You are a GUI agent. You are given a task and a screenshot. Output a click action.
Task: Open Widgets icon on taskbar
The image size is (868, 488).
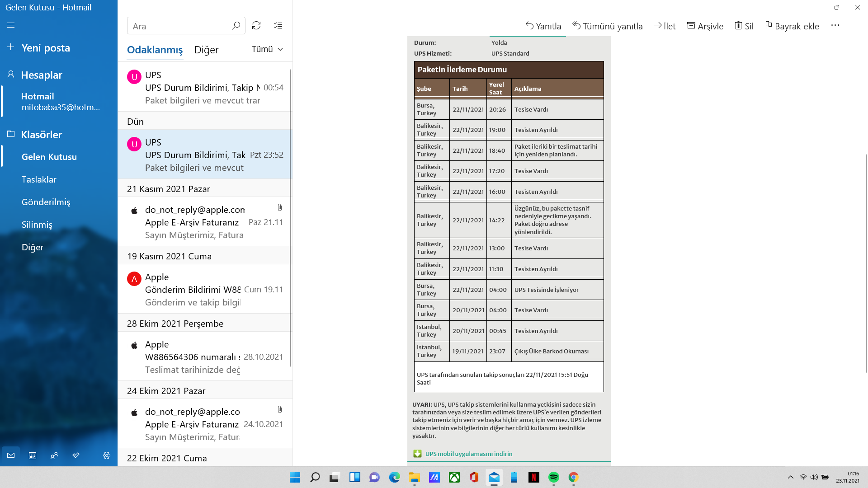[355, 477]
